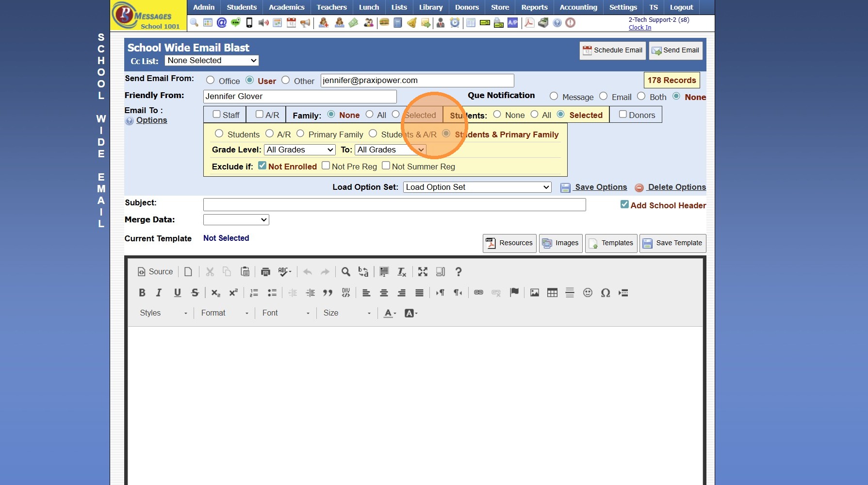Open the Cc List dropdown

tap(212, 60)
